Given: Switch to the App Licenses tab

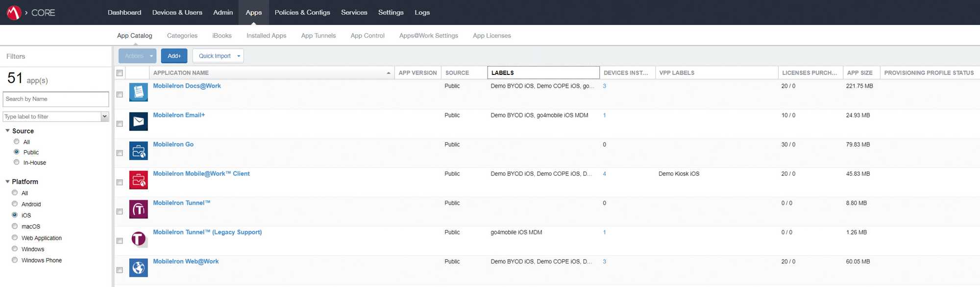Looking at the screenshot, I should (x=492, y=36).
